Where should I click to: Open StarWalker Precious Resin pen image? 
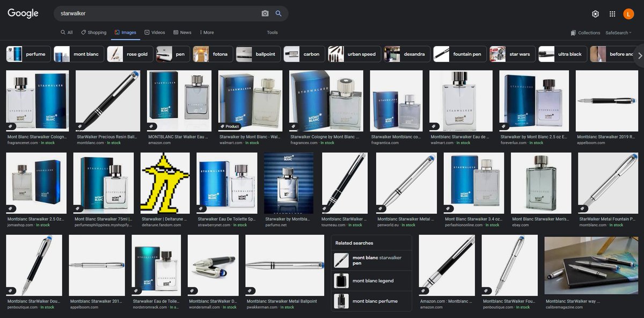click(107, 101)
